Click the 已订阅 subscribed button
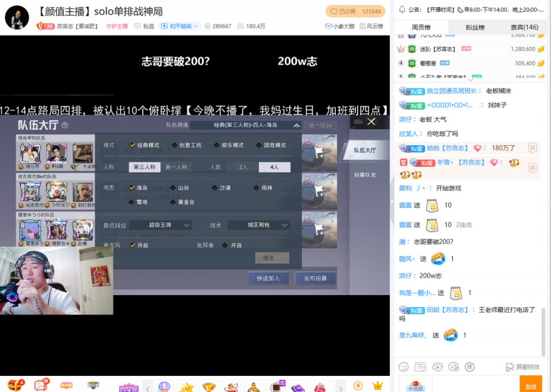The width and height of the screenshot is (551, 392). tap(355, 11)
